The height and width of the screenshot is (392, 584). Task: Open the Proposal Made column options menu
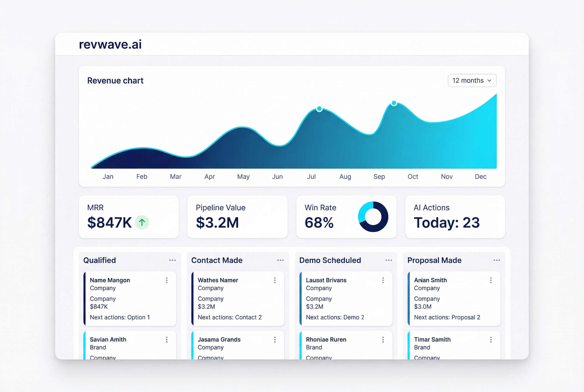497,260
